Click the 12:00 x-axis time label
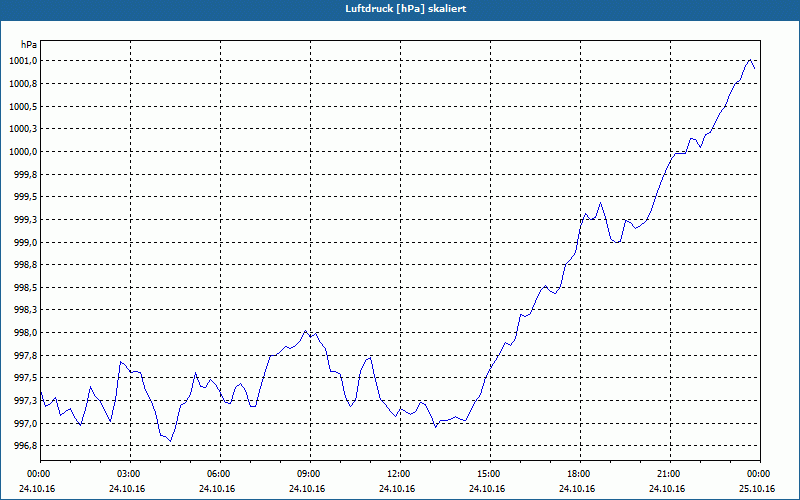The height and width of the screenshot is (500, 800). pyautogui.click(x=401, y=474)
